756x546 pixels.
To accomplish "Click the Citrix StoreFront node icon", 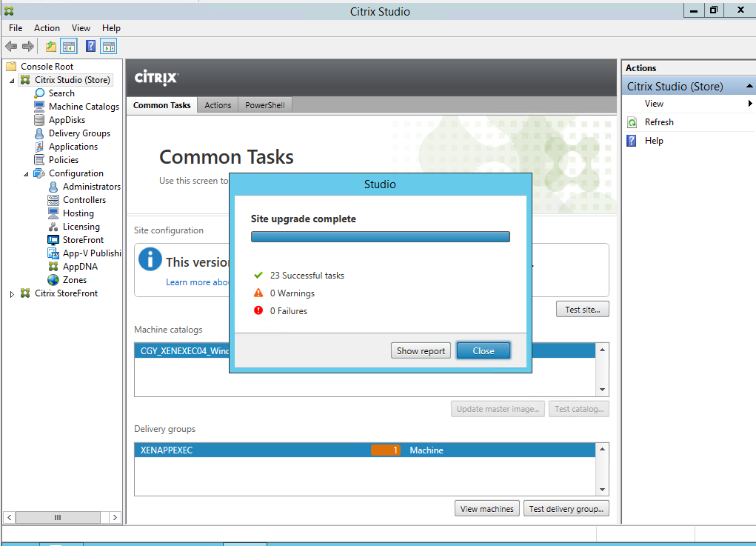I will (x=26, y=293).
